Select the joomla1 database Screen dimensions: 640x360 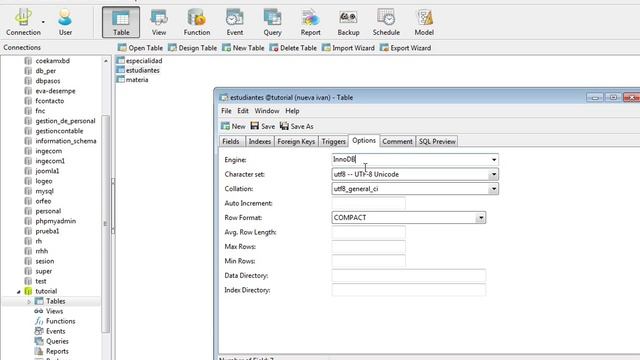(42, 171)
